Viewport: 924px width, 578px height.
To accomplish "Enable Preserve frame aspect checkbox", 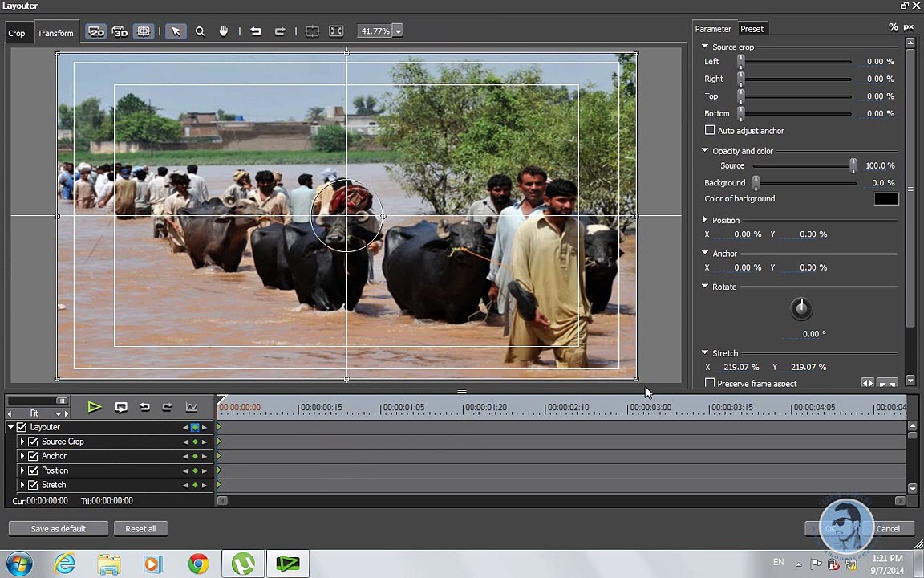I will coord(710,383).
